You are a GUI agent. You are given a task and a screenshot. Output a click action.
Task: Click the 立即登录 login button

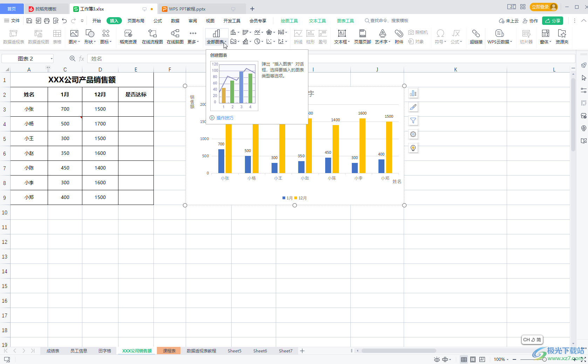544,7
